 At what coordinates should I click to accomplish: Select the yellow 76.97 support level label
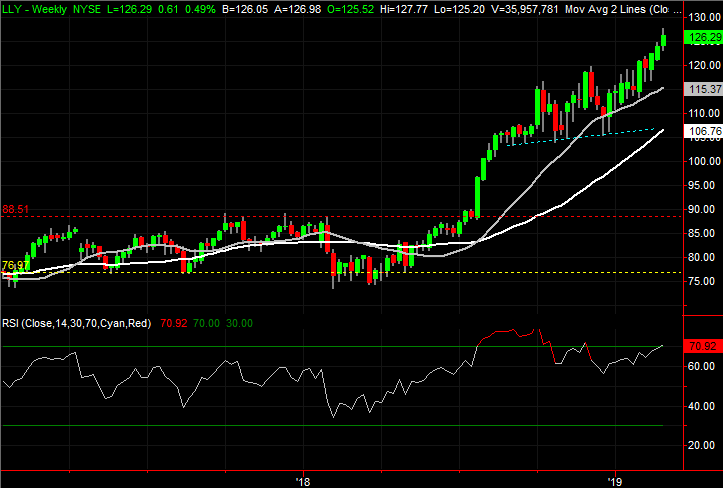coord(15,265)
